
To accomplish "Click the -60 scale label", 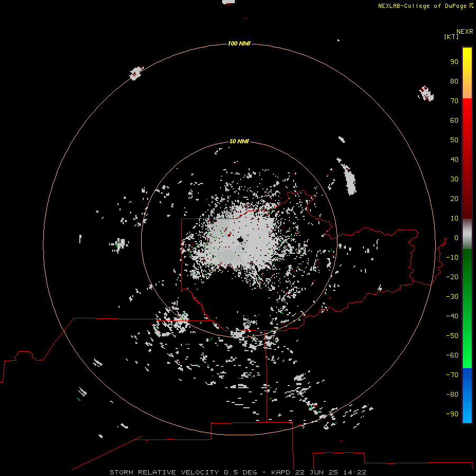I will (x=452, y=355).
